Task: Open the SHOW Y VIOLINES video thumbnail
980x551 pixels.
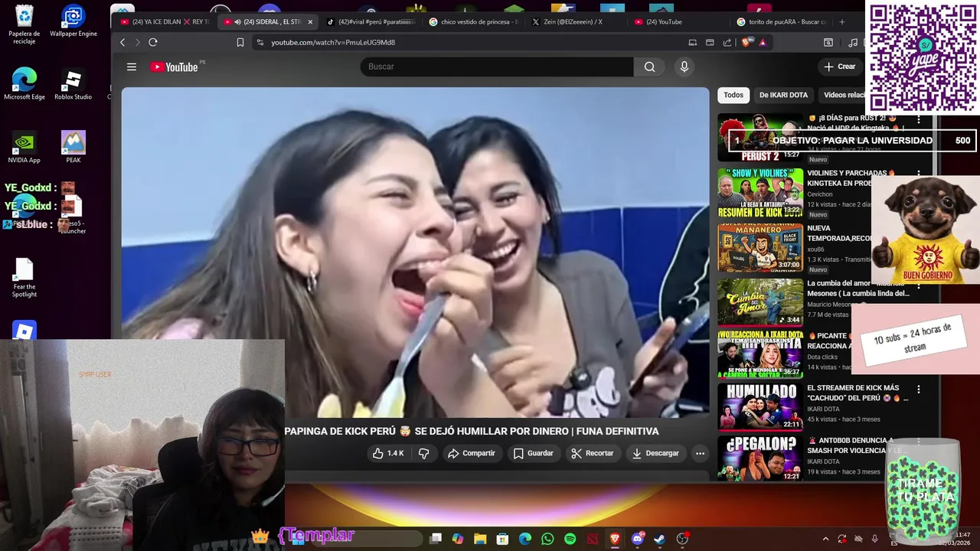Action: coord(760,193)
